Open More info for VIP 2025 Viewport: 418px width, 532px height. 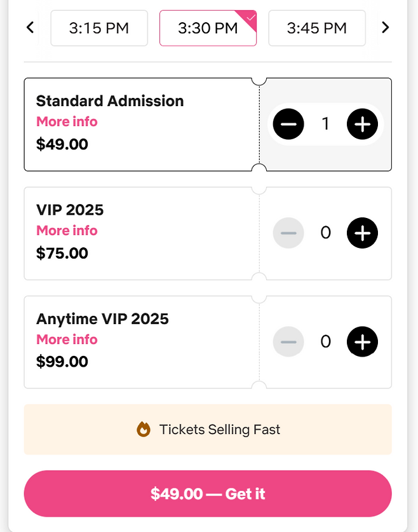(67, 231)
